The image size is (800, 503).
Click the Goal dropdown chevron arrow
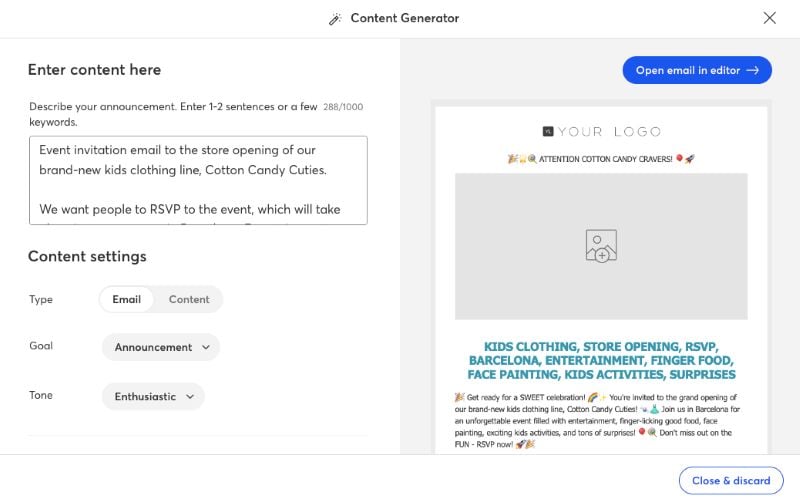(x=206, y=347)
